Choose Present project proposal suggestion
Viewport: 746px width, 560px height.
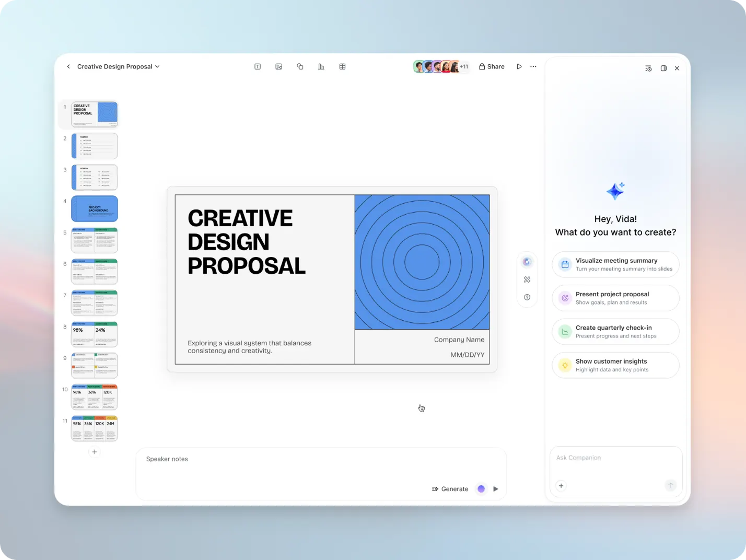click(x=615, y=298)
